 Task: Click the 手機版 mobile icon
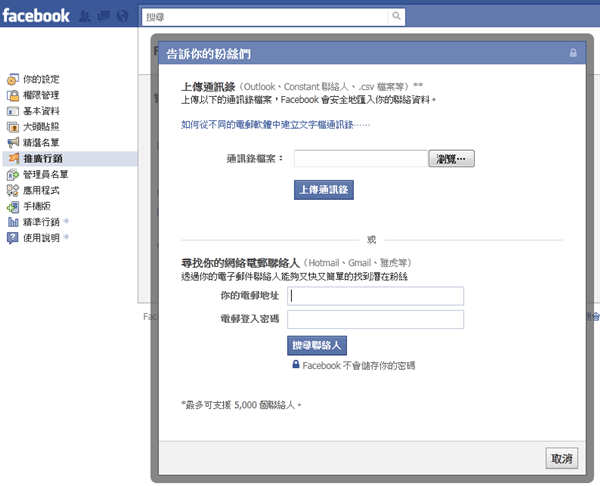point(13,207)
